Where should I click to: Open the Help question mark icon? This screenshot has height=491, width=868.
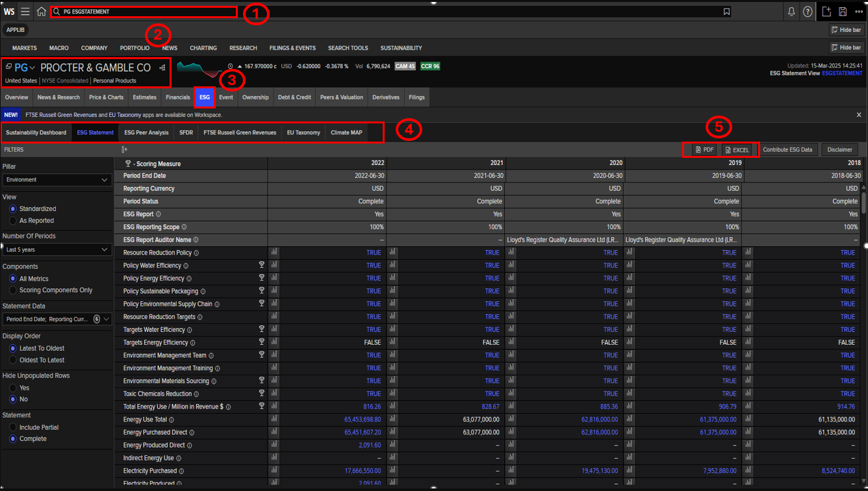point(808,12)
